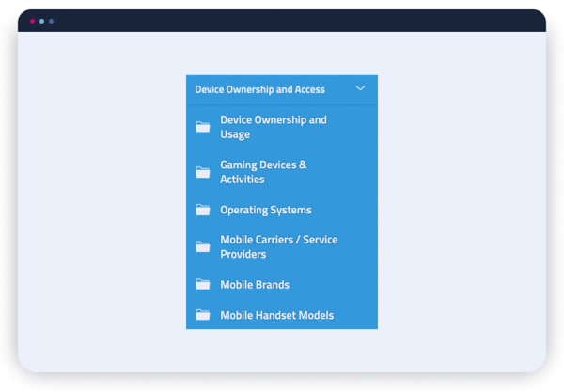This screenshot has height=392, width=564.
Task: Choose Mobile Carriers / Service Providers
Action: (x=279, y=246)
